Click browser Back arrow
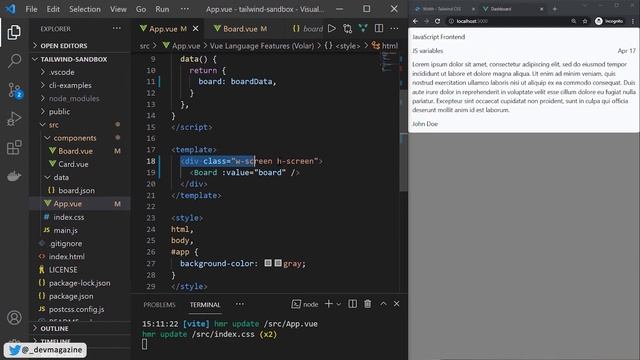The height and width of the screenshot is (360, 640). (x=416, y=21)
